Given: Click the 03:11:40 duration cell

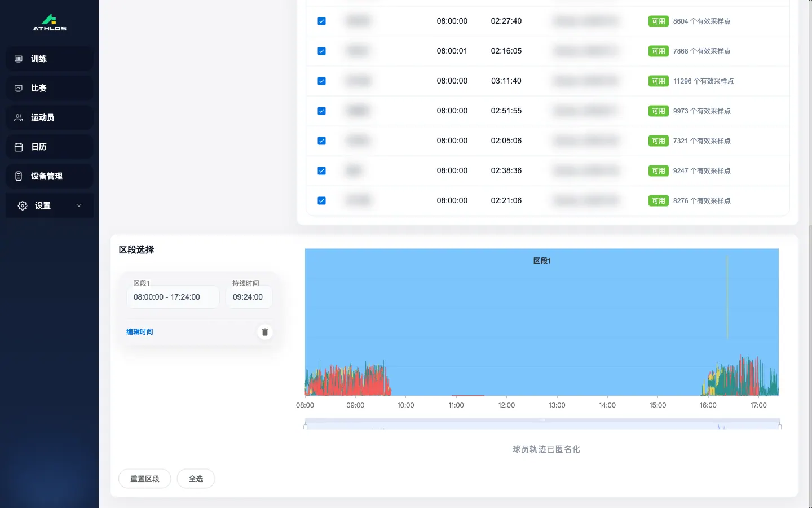Looking at the screenshot, I should [x=506, y=81].
